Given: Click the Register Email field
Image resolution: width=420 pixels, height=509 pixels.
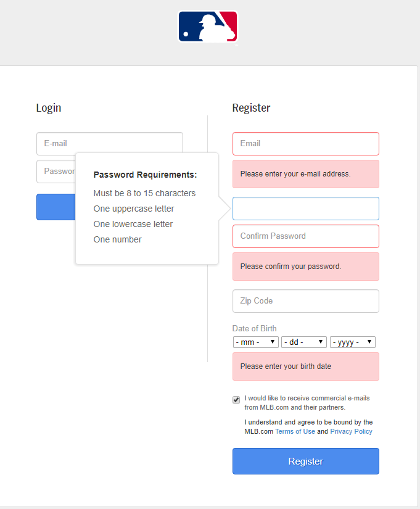Looking at the screenshot, I should tap(305, 143).
